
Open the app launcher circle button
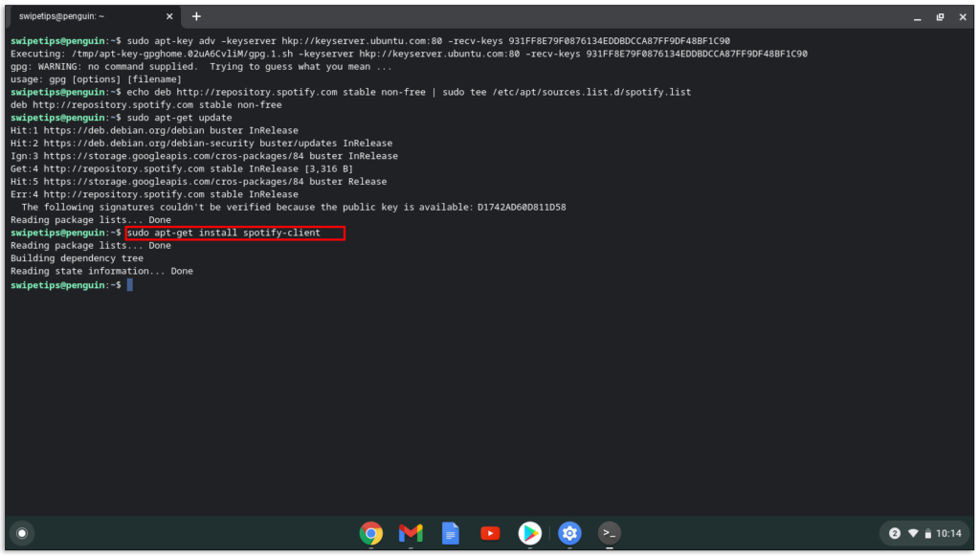21,533
